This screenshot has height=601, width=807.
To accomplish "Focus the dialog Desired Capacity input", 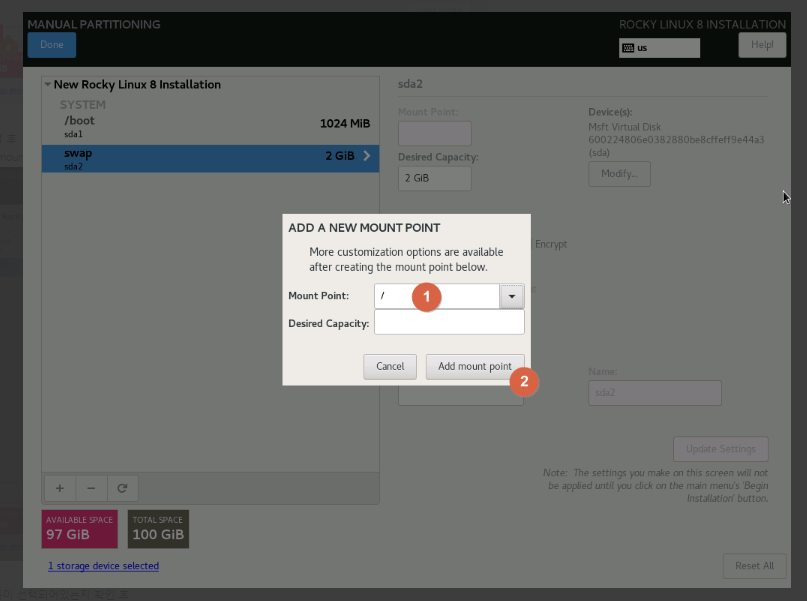I will [x=449, y=322].
